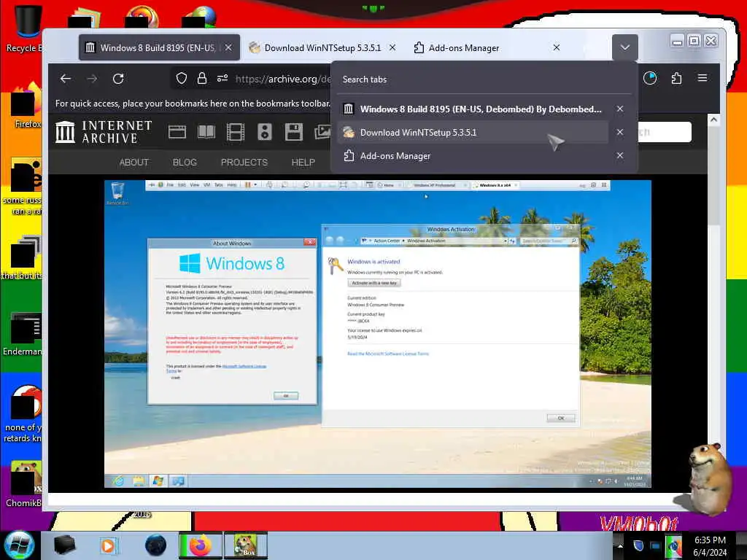Viewport: 747px width, 560px height.
Task: Click the shield icon in system tray
Action: click(x=638, y=545)
